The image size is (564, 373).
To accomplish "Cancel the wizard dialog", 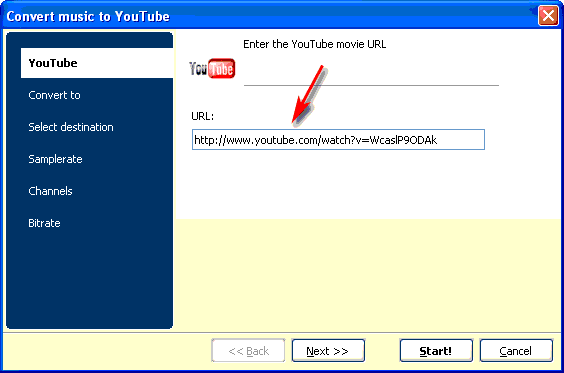I will tap(516, 351).
